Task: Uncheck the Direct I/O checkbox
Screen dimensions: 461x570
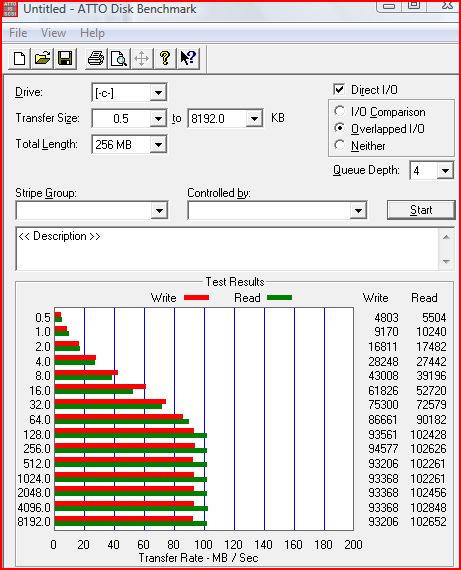Action: [x=339, y=89]
